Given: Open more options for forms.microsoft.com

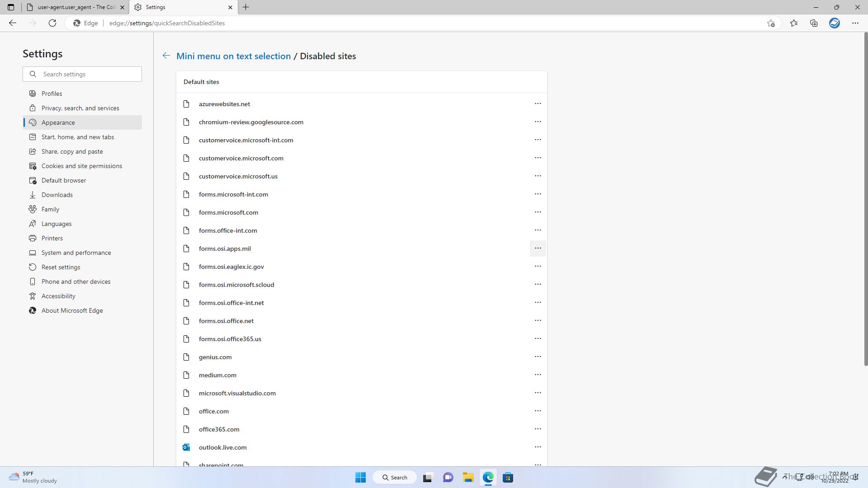Looking at the screenshot, I should [x=538, y=212].
